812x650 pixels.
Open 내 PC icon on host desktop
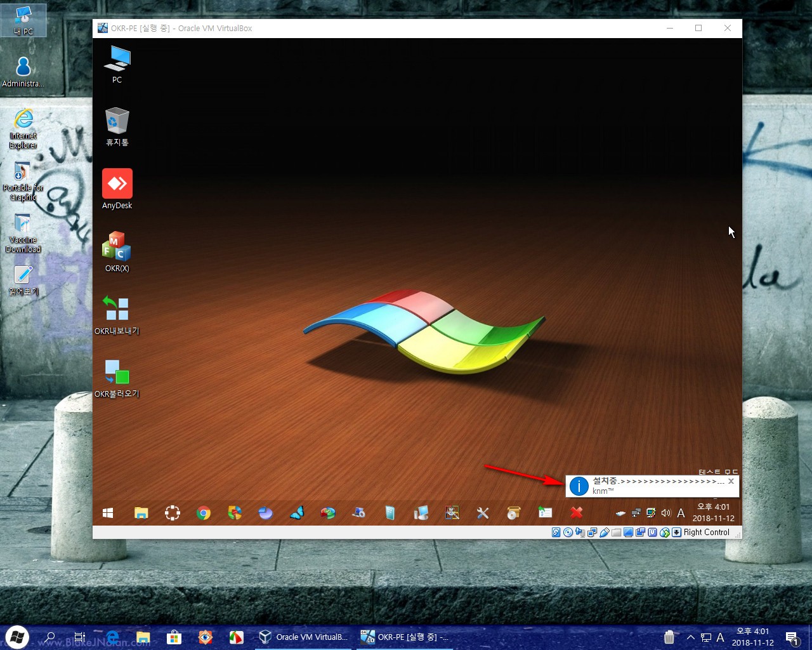tap(23, 20)
